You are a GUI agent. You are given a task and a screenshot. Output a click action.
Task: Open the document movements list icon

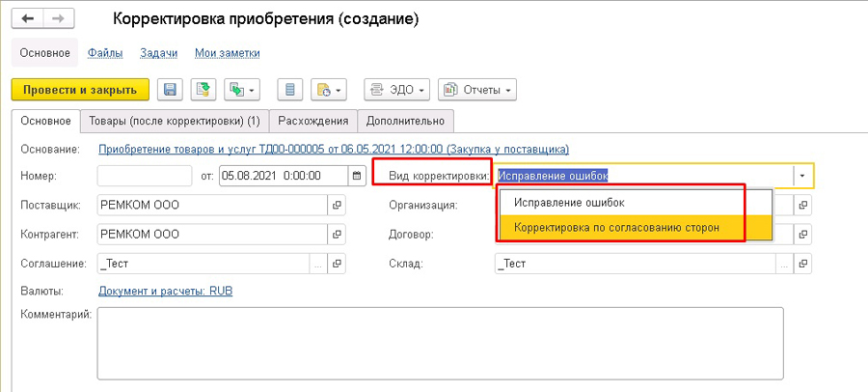coord(290,90)
